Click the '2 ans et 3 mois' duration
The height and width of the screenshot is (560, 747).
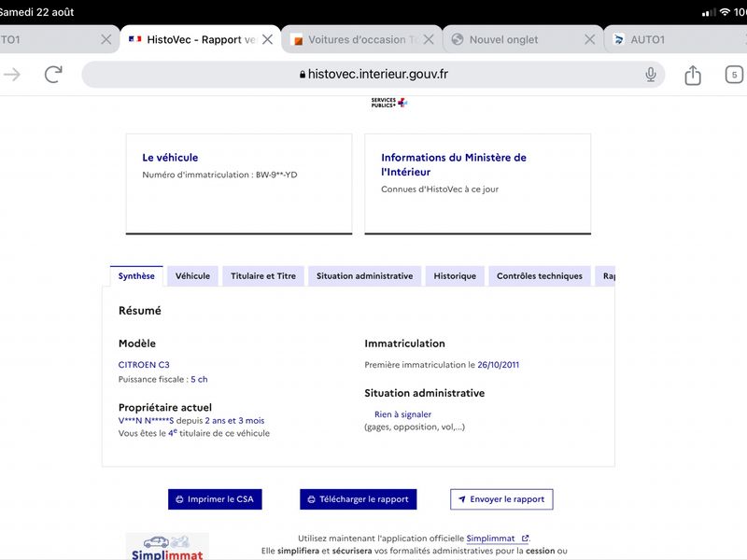(x=234, y=421)
